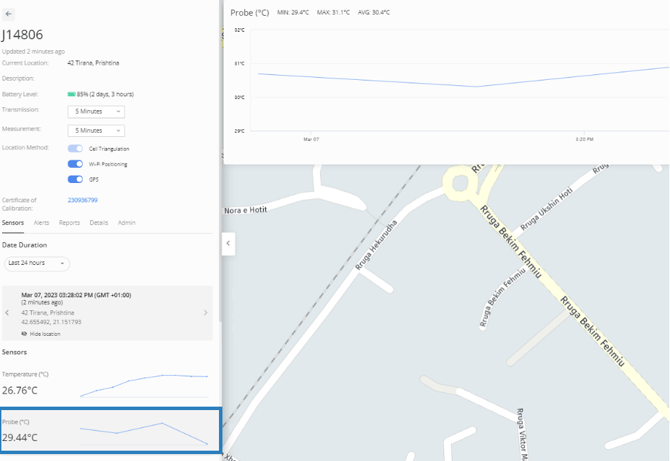Click the green battery level icon
670x461 pixels.
(72, 94)
